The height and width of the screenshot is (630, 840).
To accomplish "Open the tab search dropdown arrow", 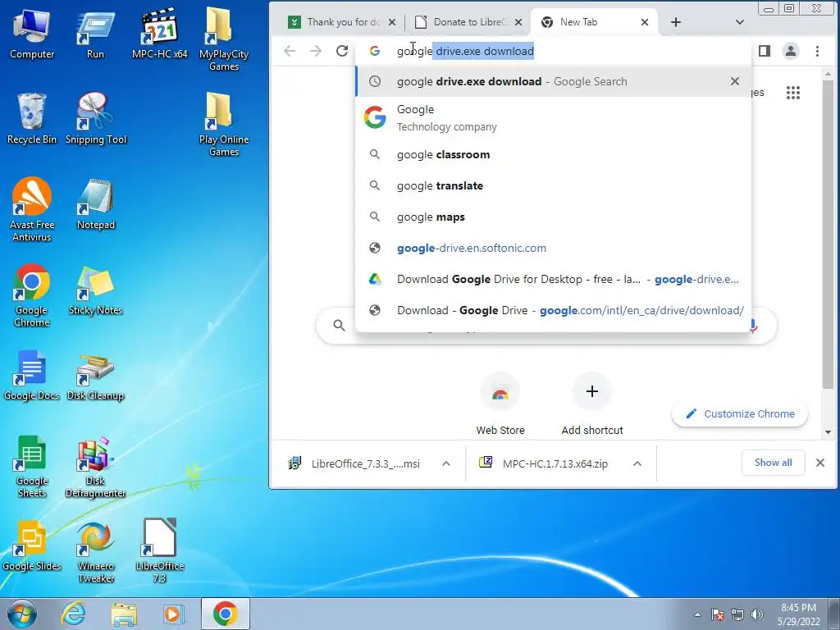I will coord(739,22).
